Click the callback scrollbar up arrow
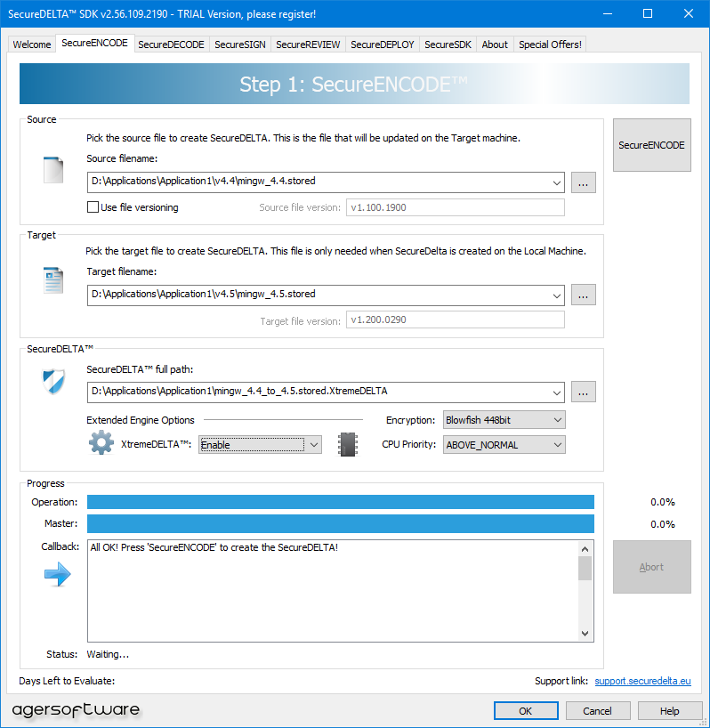Image resolution: width=710 pixels, height=728 pixels. [x=585, y=549]
